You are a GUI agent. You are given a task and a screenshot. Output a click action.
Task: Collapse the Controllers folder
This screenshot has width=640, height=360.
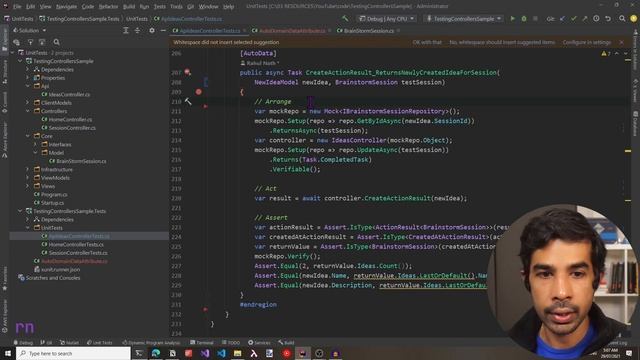pos(28,111)
